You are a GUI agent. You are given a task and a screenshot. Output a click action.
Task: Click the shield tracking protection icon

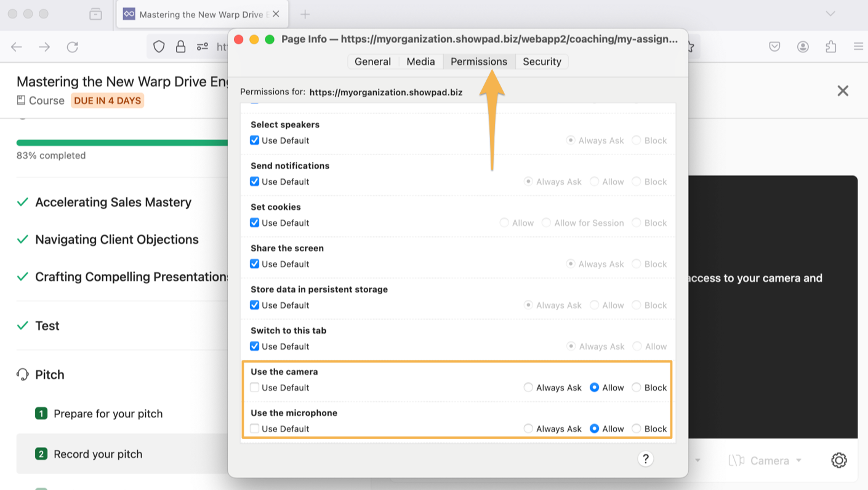point(159,46)
